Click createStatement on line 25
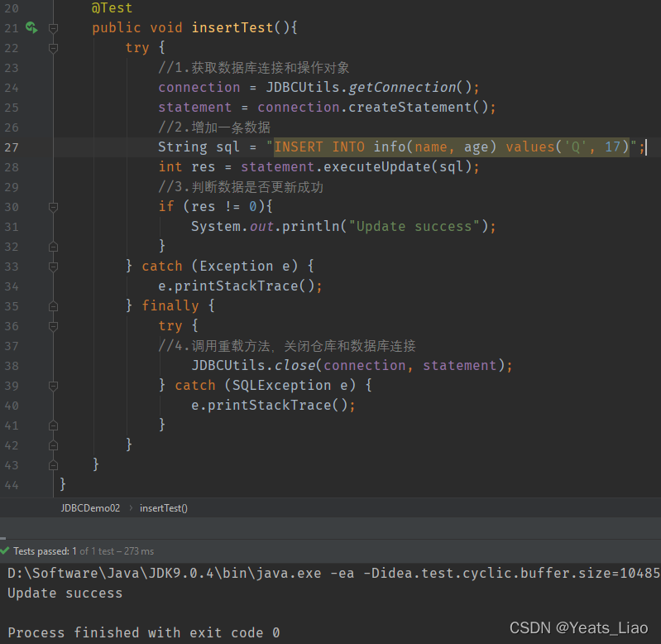Screen dimensions: 661x644 (x=410, y=107)
